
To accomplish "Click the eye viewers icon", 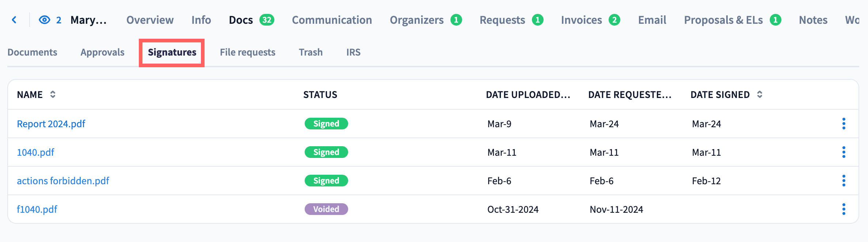I will pos(45,20).
